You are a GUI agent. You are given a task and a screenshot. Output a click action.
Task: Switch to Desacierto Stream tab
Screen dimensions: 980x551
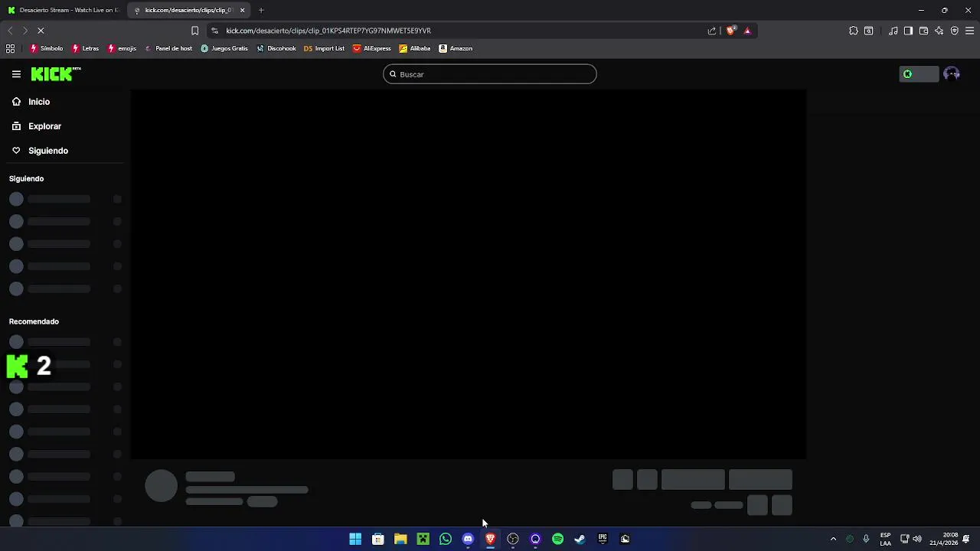tap(64, 10)
